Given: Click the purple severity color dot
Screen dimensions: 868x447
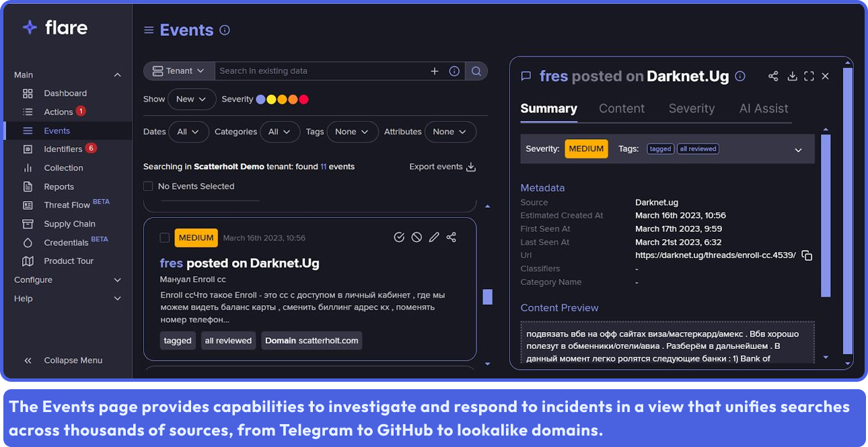Looking at the screenshot, I should [260, 99].
